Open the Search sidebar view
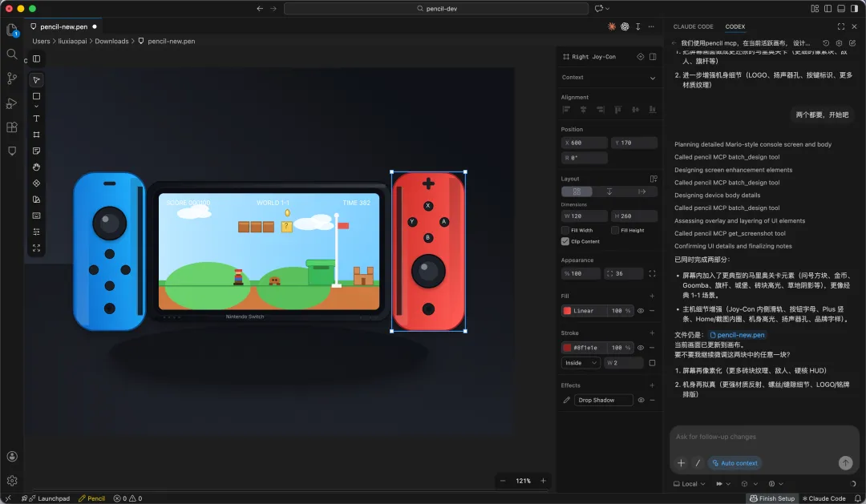866x504 pixels. coord(11,54)
